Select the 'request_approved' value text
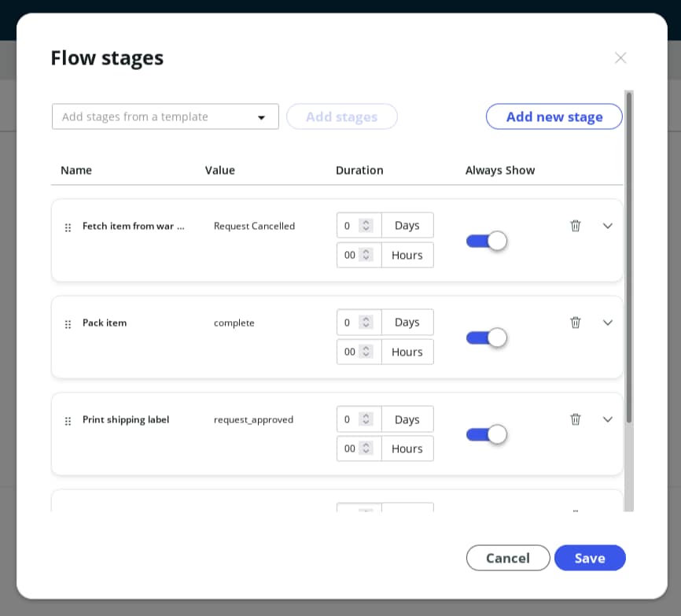The height and width of the screenshot is (616, 681). click(x=253, y=419)
